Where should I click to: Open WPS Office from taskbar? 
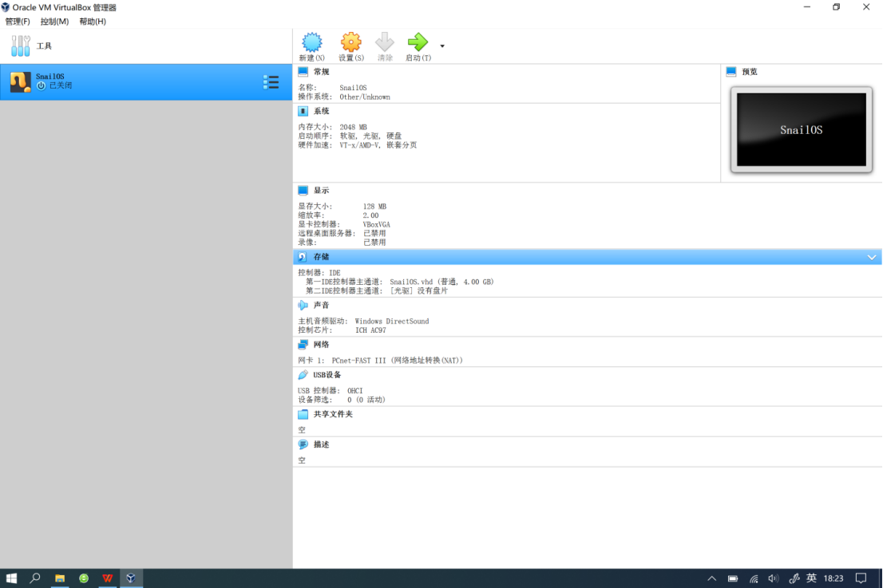coord(108,578)
